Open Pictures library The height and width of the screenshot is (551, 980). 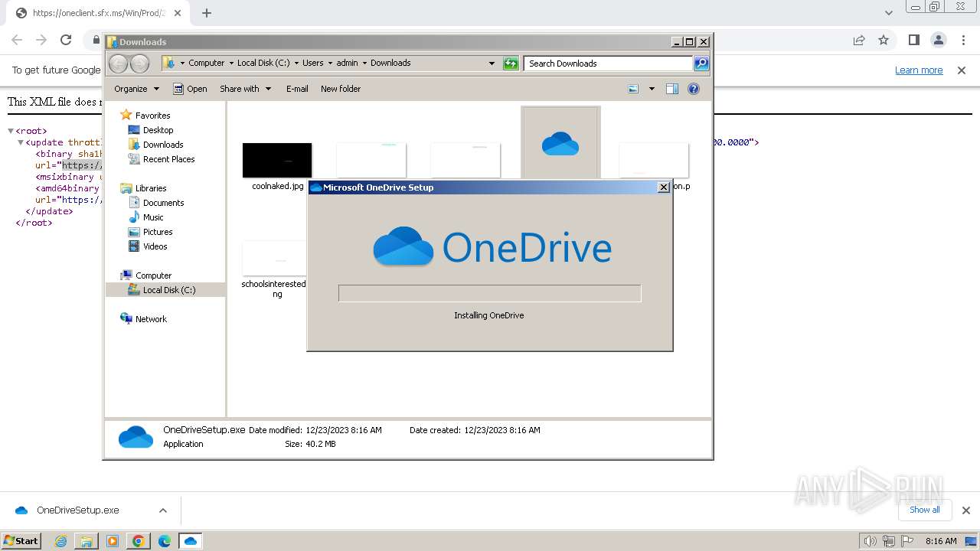[151, 232]
